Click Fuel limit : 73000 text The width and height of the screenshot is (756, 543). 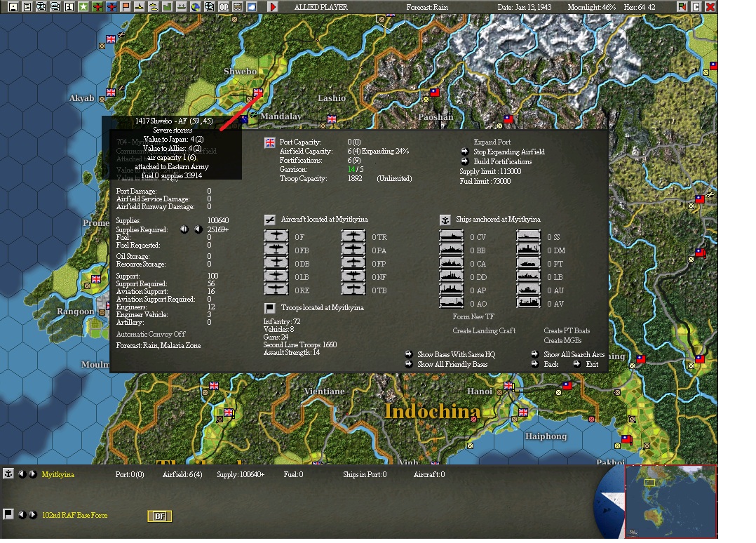click(485, 181)
